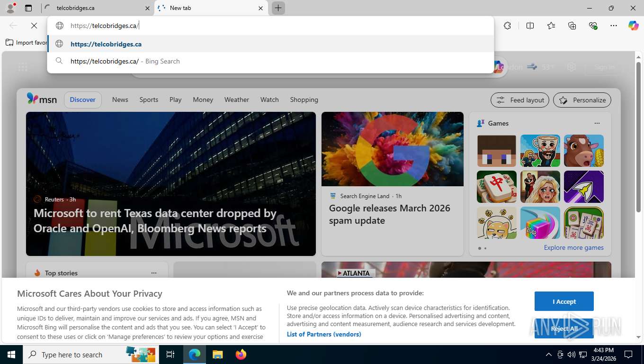Open Games card more options ellipsis
644x364 pixels.
coord(597,123)
